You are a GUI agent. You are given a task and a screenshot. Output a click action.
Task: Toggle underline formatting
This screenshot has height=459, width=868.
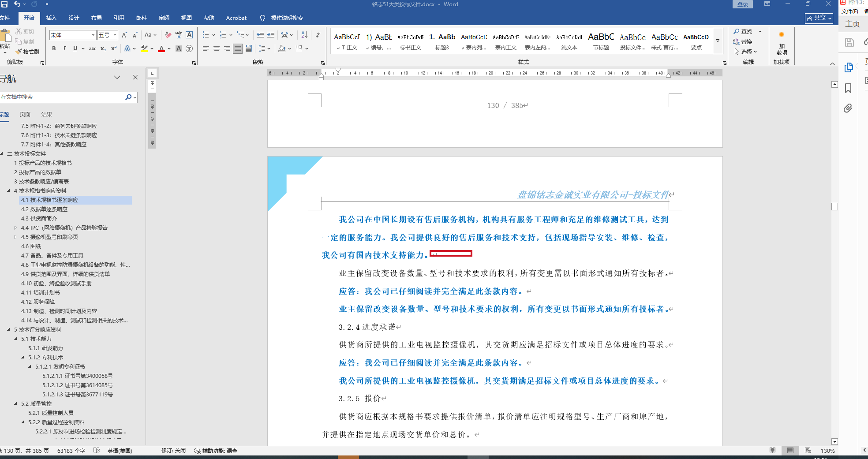(x=75, y=49)
